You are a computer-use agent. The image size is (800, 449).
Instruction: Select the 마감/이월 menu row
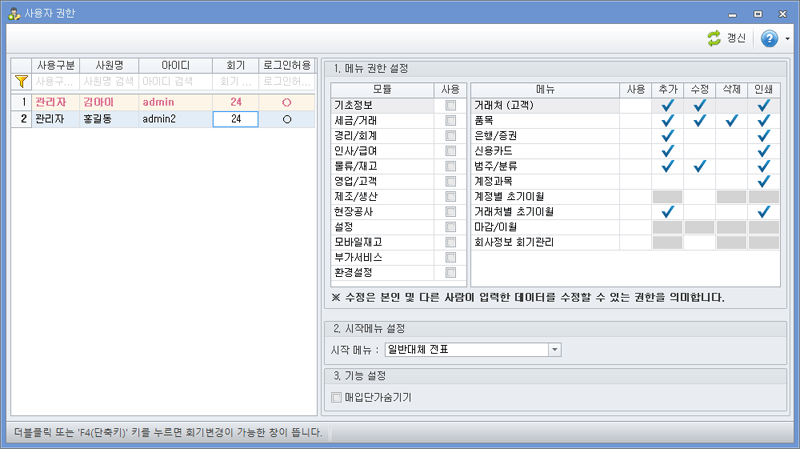coord(625,227)
